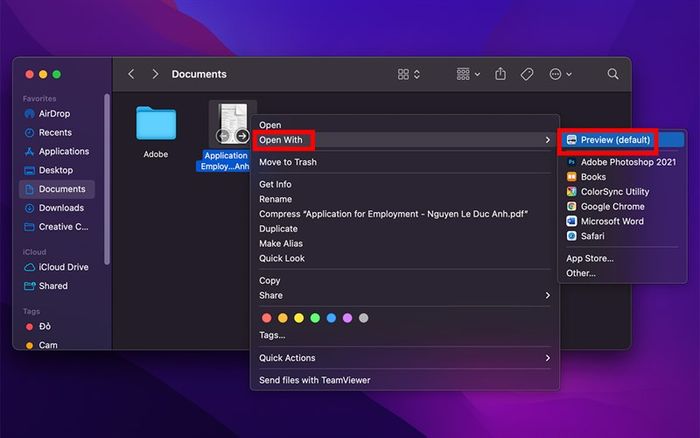Go forward with the Finder forward arrow

[155, 74]
